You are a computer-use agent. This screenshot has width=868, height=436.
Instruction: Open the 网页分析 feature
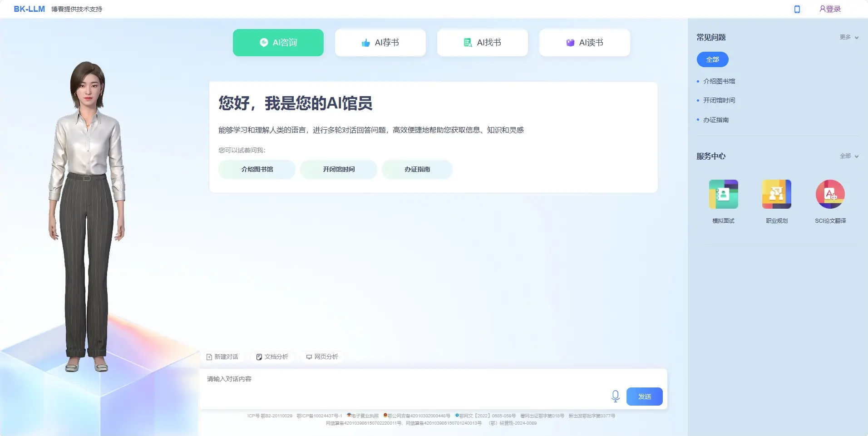321,357
